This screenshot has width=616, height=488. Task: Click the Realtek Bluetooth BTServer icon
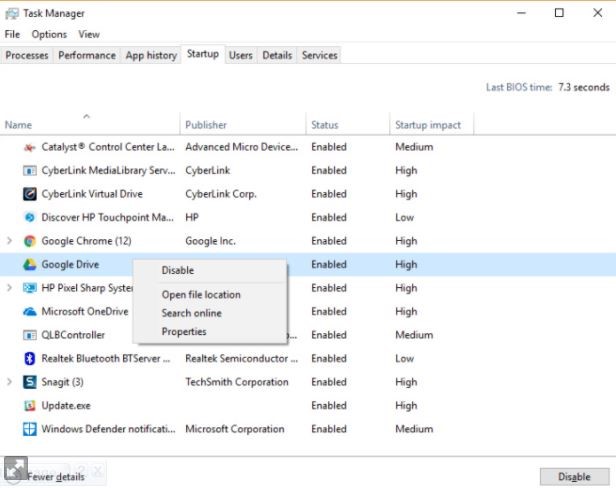[29, 358]
